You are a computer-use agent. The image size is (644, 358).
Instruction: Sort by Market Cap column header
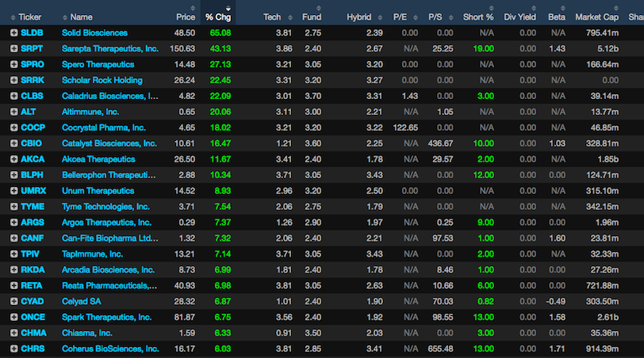[596, 17]
